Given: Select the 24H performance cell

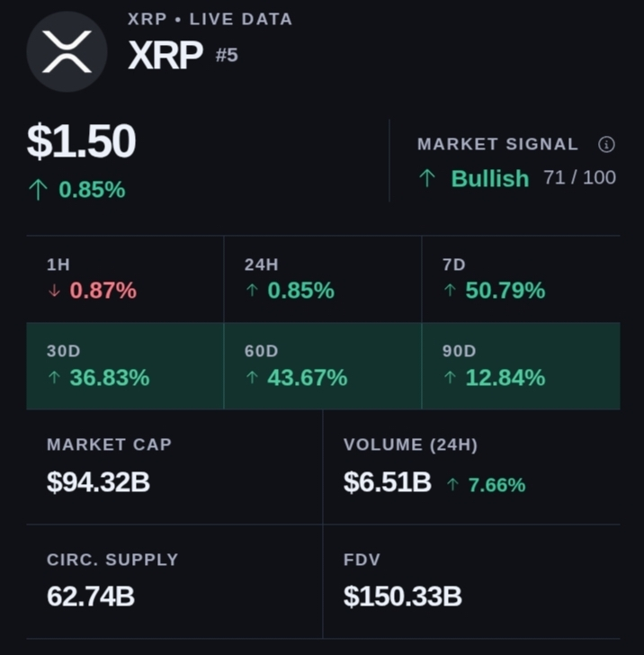Looking at the screenshot, I should click(323, 279).
